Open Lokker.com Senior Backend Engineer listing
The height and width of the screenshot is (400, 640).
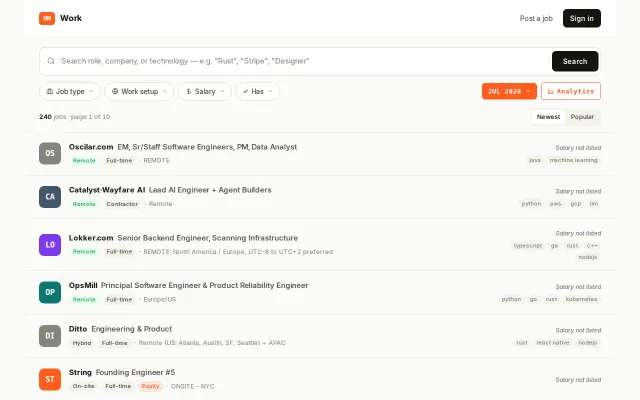tap(207, 238)
